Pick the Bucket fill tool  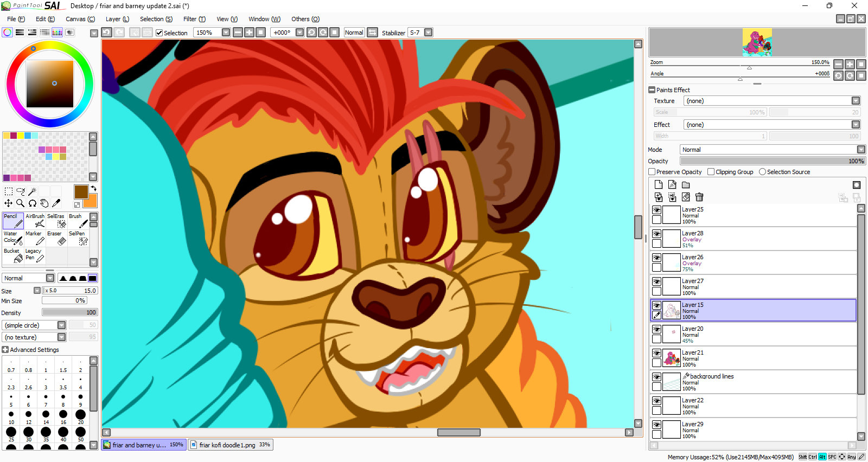click(x=13, y=255)
